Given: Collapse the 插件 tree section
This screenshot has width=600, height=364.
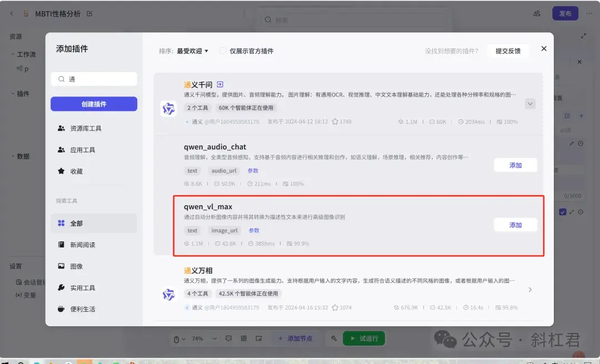Looking at the screenshot, I should pos(13,93).
